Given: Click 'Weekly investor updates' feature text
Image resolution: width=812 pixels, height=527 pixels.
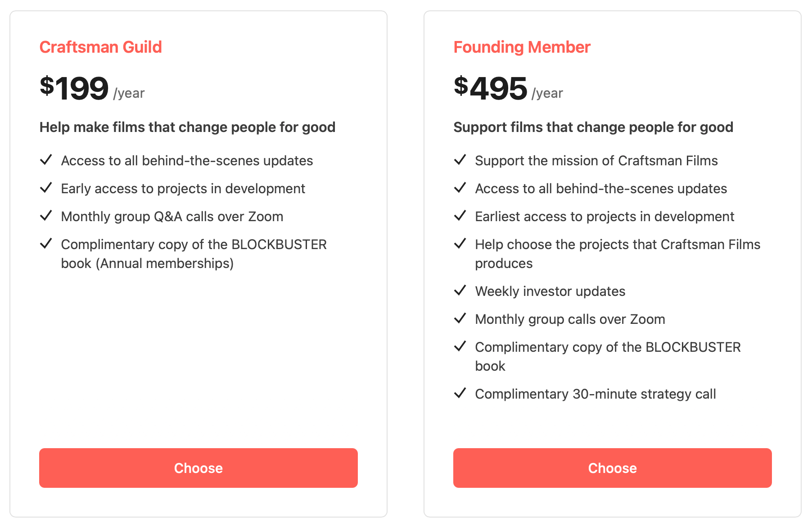Looking at the screenshot, I should point(550,291).
